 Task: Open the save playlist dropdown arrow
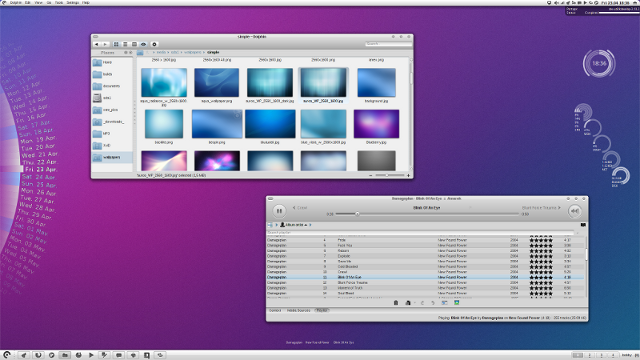click(x=414, y=303)
